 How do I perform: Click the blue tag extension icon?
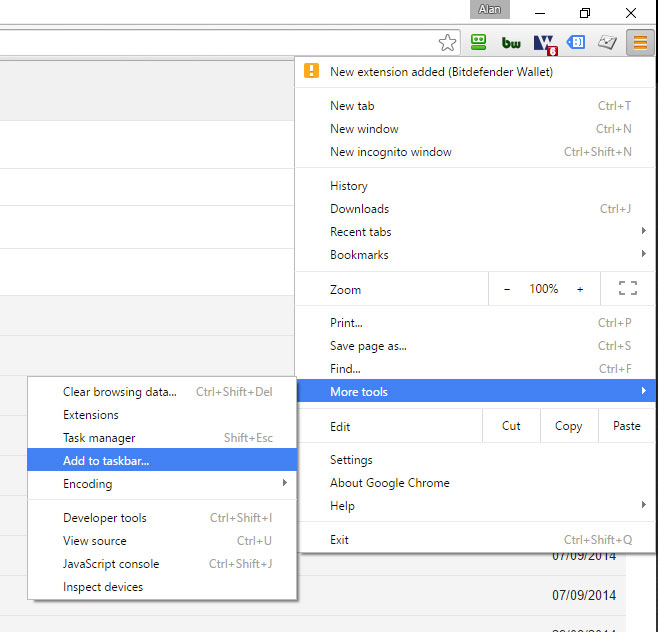pyautogui.click(x=576, y=42)
